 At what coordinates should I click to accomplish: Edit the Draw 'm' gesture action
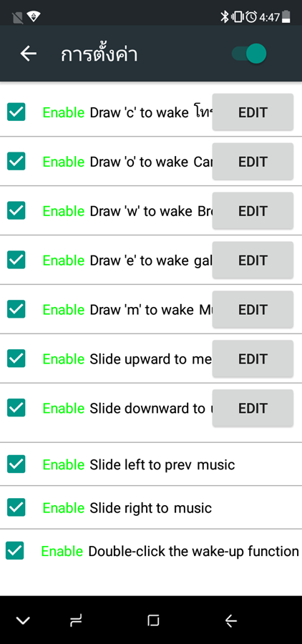point(253,309)
